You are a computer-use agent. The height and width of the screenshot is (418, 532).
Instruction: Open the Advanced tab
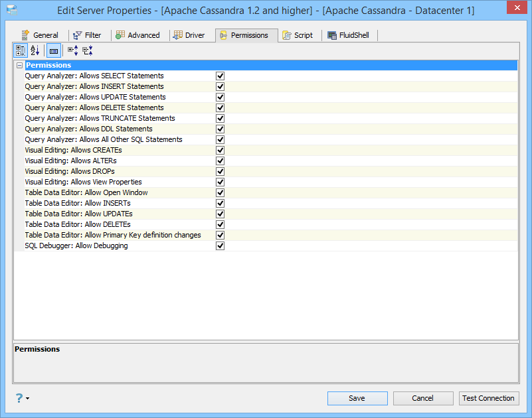pyautogui.click(x=137, y=35)
